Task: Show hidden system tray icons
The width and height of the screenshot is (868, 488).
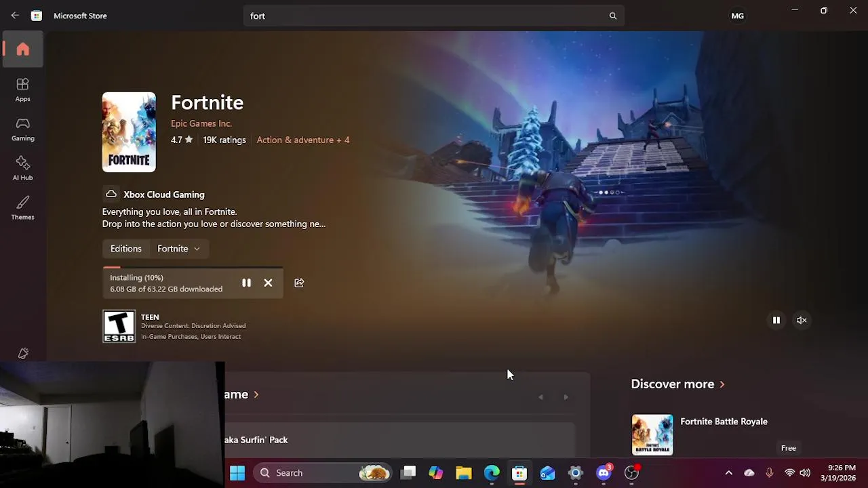Action: 729,472
